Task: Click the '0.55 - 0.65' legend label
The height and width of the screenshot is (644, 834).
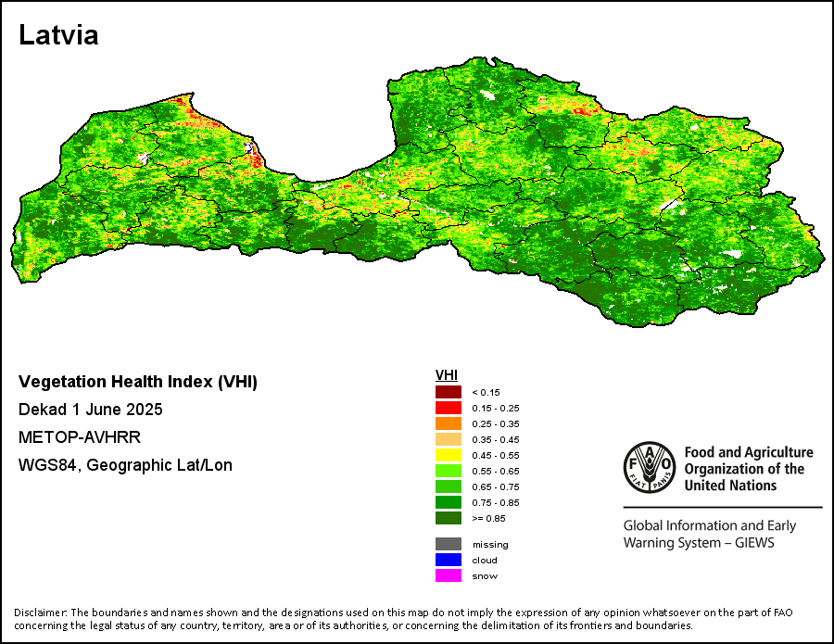Action: click(x=496, y=471)
